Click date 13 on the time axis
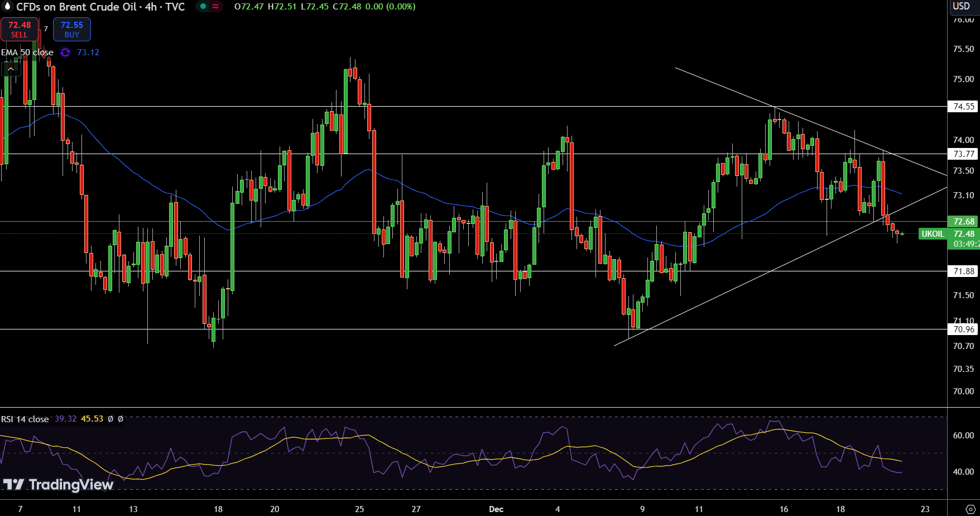This screenshot has height=516, width=980. pyautogui.click(x=133, y=509)
